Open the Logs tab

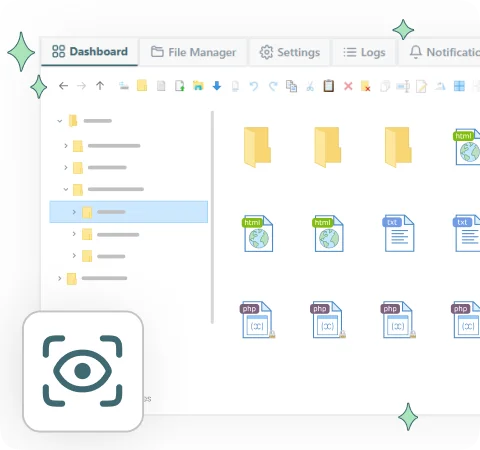pos(364,52)
